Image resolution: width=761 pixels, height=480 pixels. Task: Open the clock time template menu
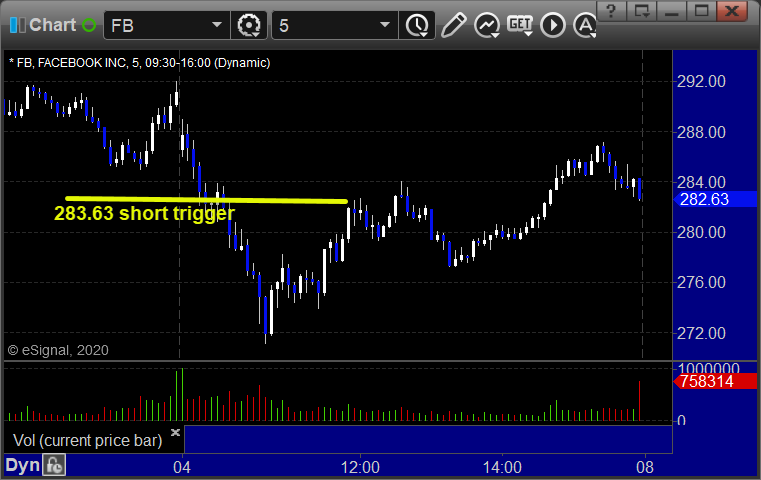point(417,25)
